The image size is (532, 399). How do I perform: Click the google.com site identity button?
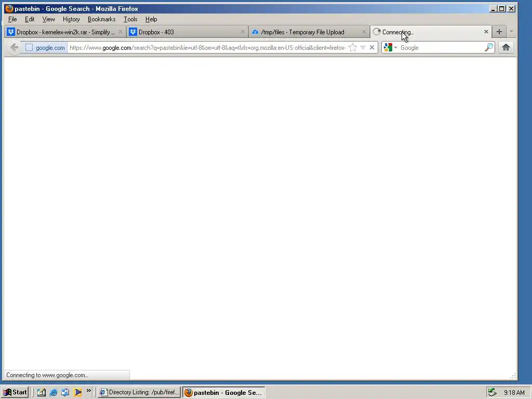[x=45, y=47]
